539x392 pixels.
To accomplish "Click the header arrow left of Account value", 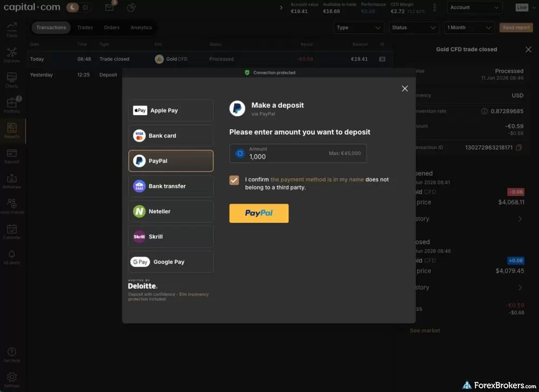I will (x=281, y=8).
